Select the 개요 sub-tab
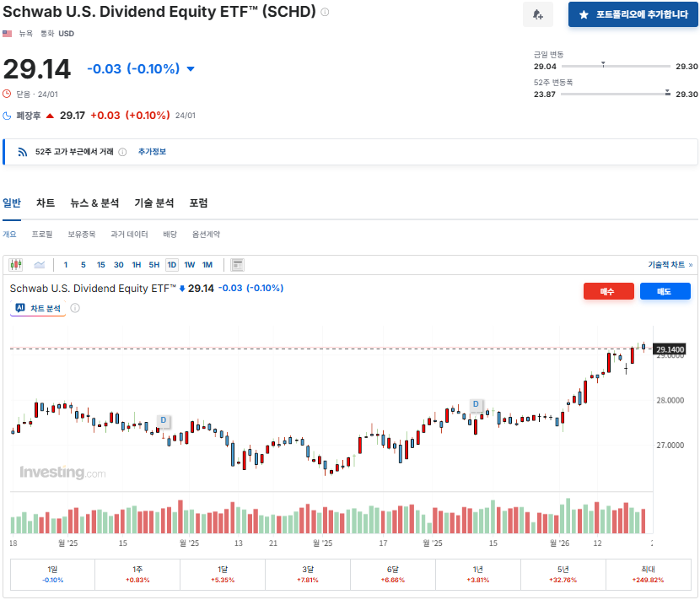This screenshot has height=600, width=700. (x=9, y=234)
